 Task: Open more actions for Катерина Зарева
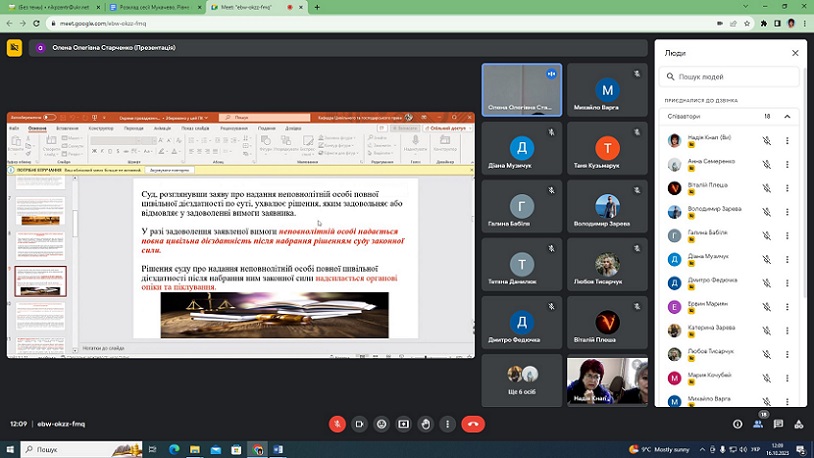coord(787,331)
